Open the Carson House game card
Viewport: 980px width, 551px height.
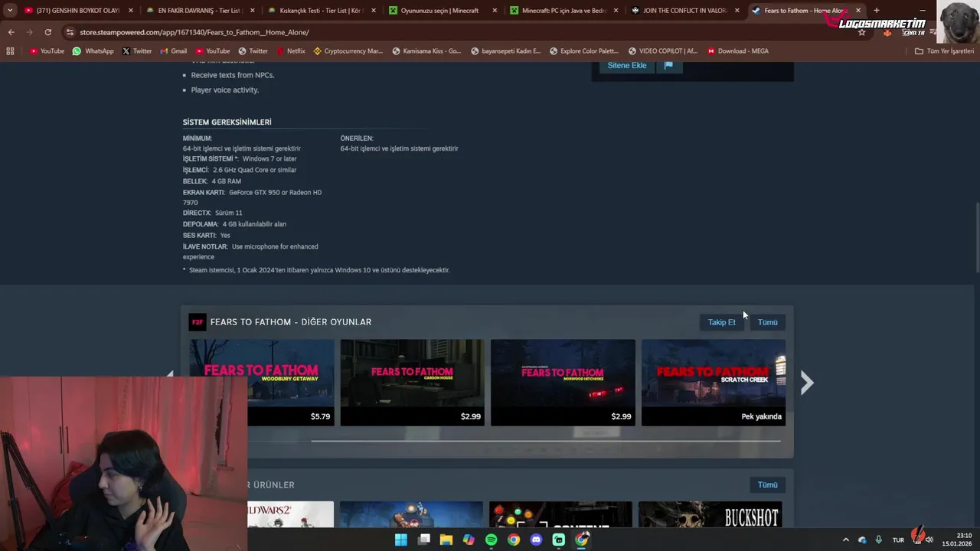coord(412,383)
